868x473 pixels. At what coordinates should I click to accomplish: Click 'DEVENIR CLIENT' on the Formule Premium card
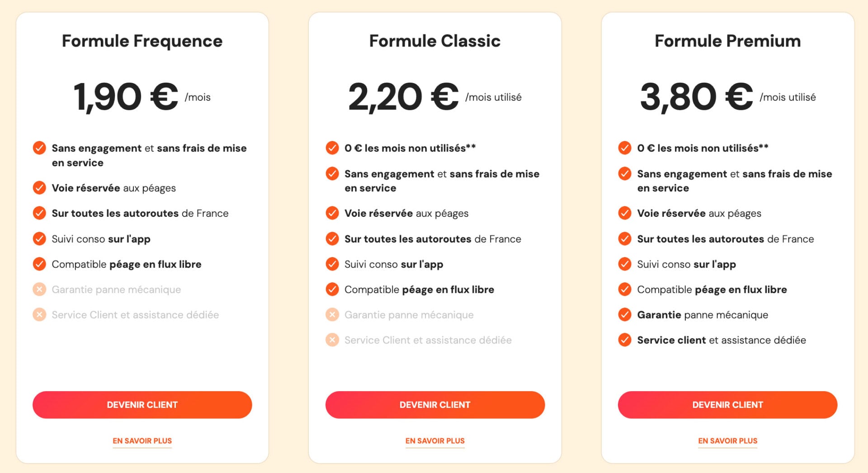click(x=727, y=404)
